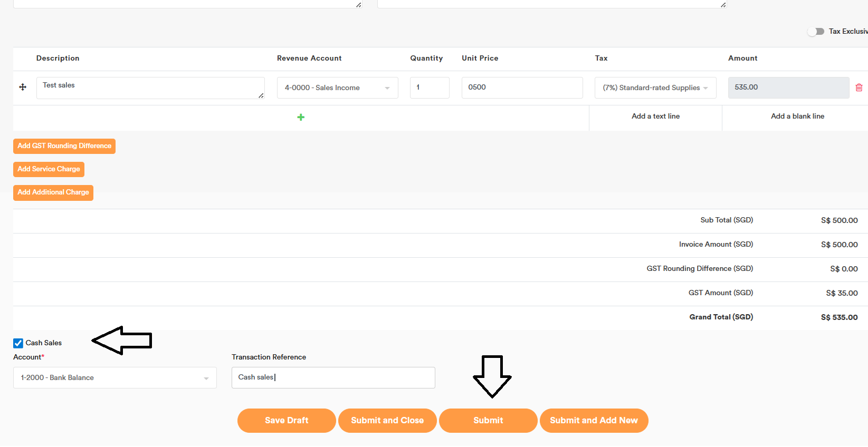Viewport: 868px width, 447px height.
Task: Uncheck the Cash Sales checkbox
Action: [x=18, y=343]
